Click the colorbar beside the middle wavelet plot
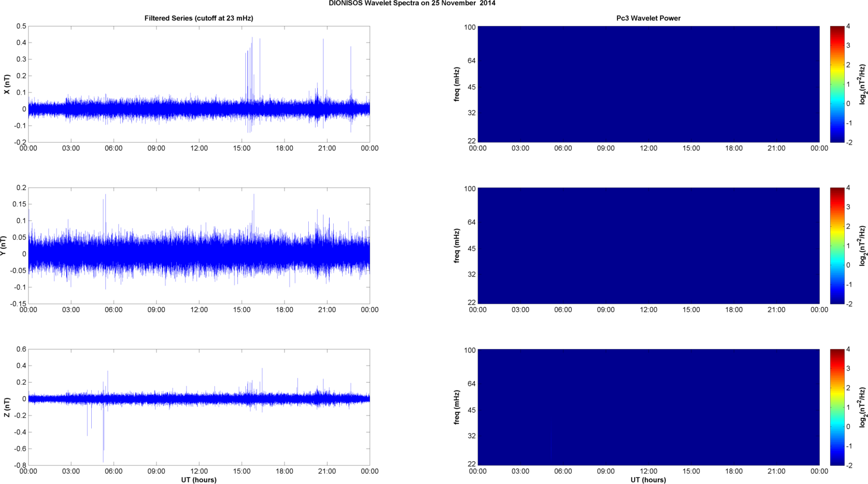The width and height of the screenshot is (868, 484). 837,245
